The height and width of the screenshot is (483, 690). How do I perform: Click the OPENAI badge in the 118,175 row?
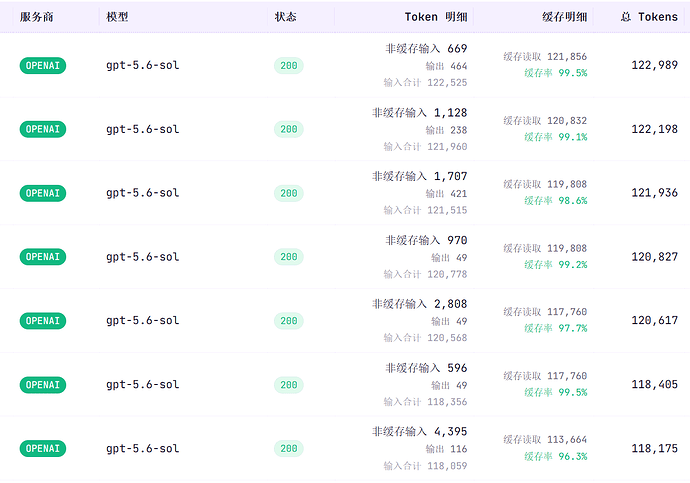click(43, 449)
